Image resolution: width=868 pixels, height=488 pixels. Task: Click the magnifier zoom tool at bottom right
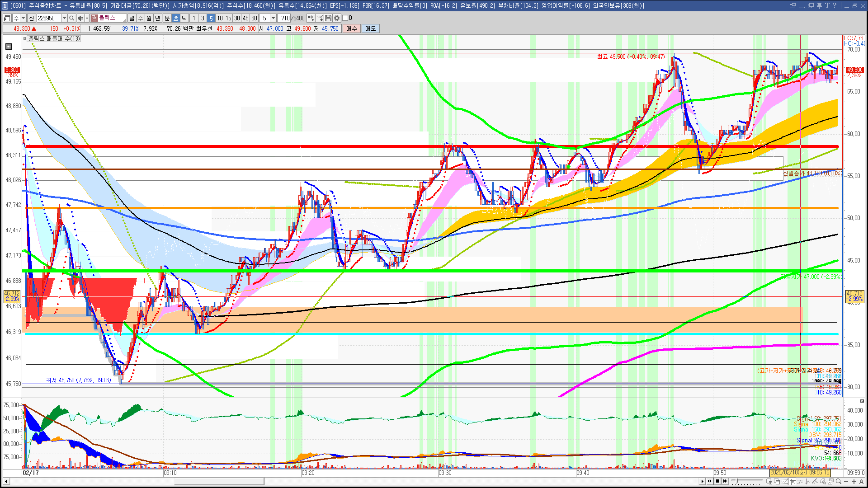(x=839, y=481)
